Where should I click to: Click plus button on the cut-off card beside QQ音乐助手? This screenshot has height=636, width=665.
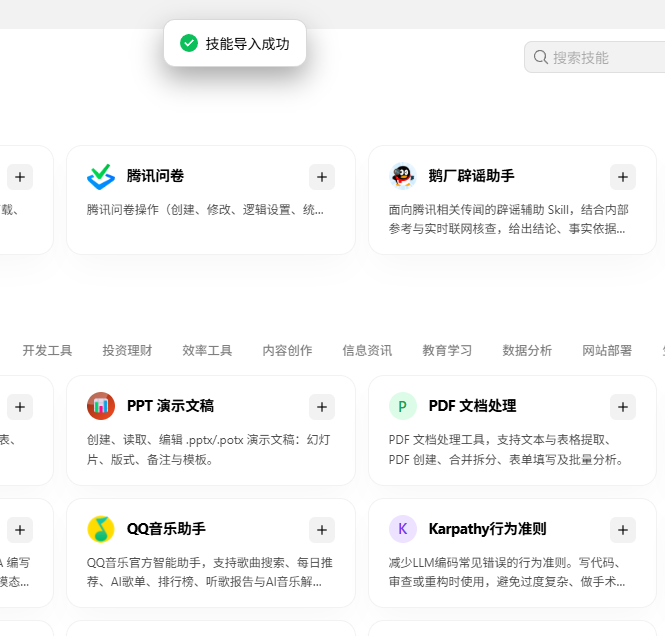click(20, 530)
